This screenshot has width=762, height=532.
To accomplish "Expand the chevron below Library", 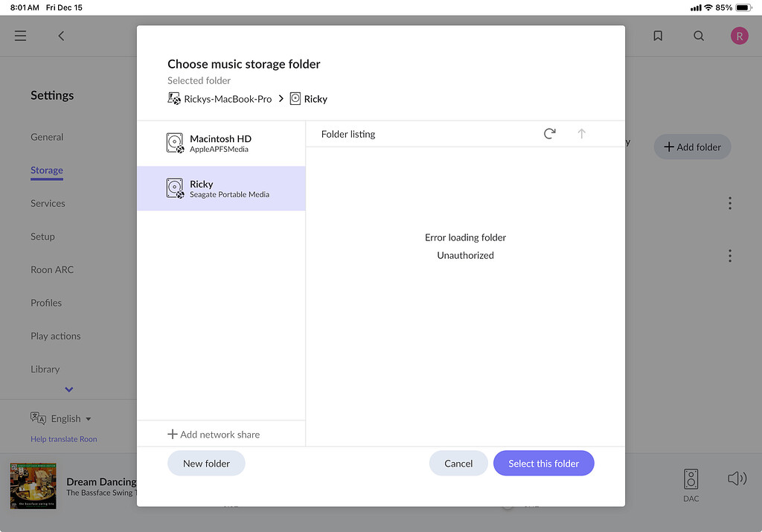I will pyautogui.click(x=68, y=389).
